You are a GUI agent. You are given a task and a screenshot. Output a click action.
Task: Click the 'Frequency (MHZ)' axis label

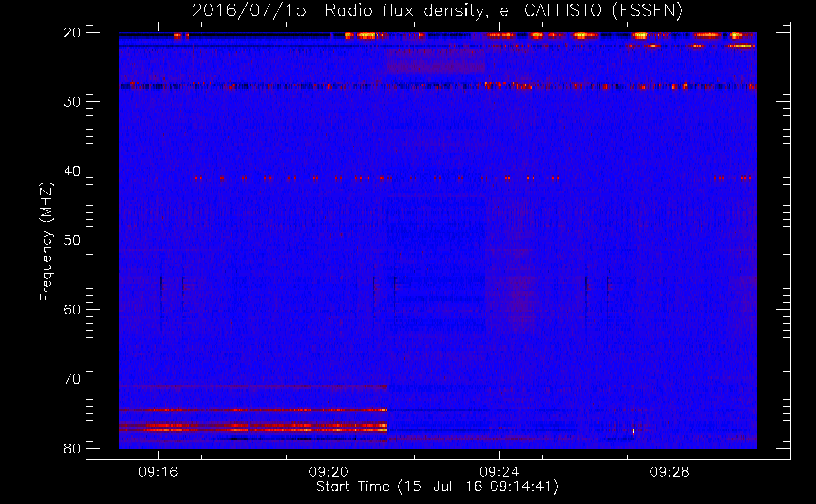coord(46,242)
